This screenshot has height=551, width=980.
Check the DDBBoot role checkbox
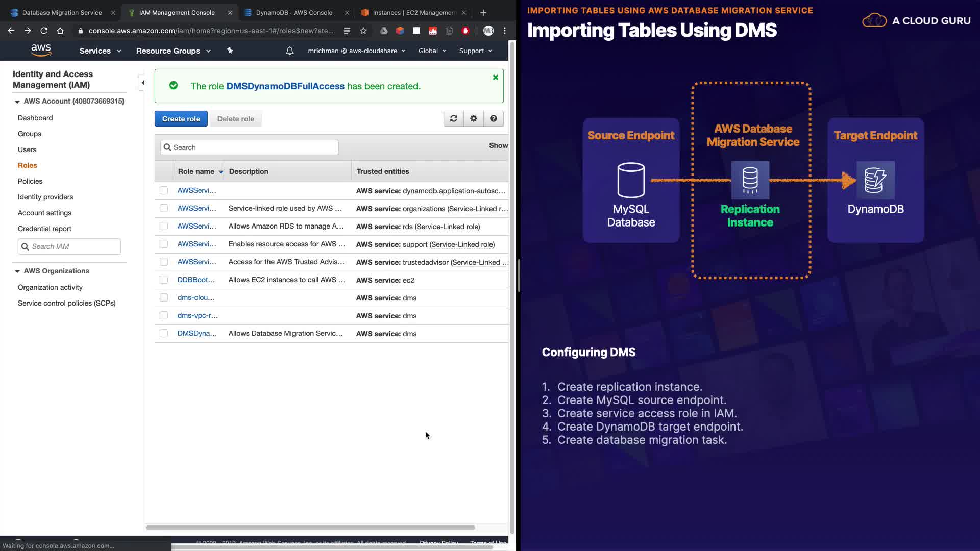coord(164,280)
